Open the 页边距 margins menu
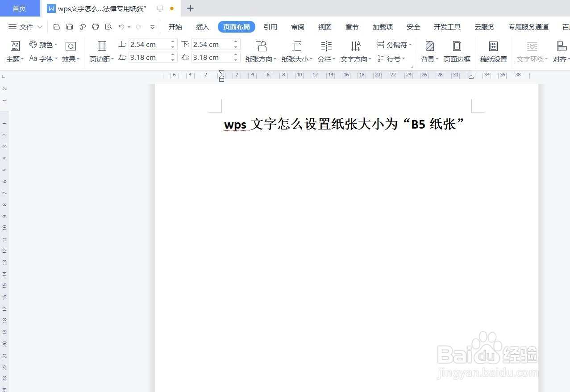570x392 pixels. (x=102, y=52)
